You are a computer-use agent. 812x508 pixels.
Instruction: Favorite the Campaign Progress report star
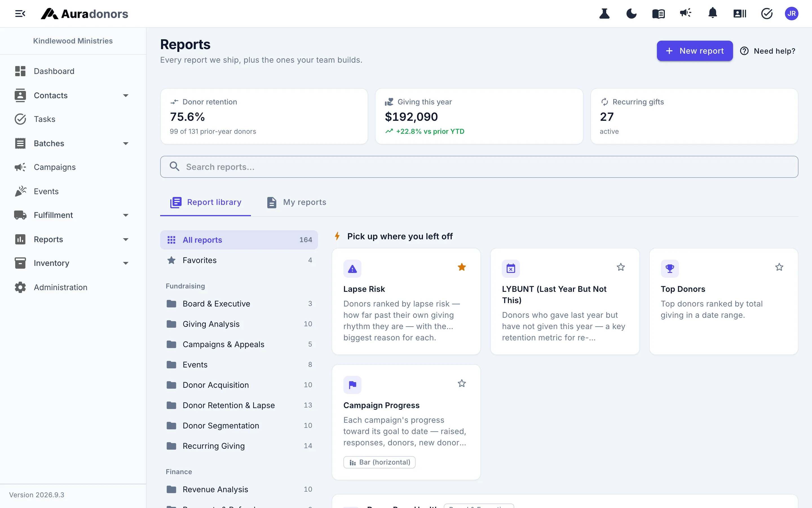tap(462, 383)
